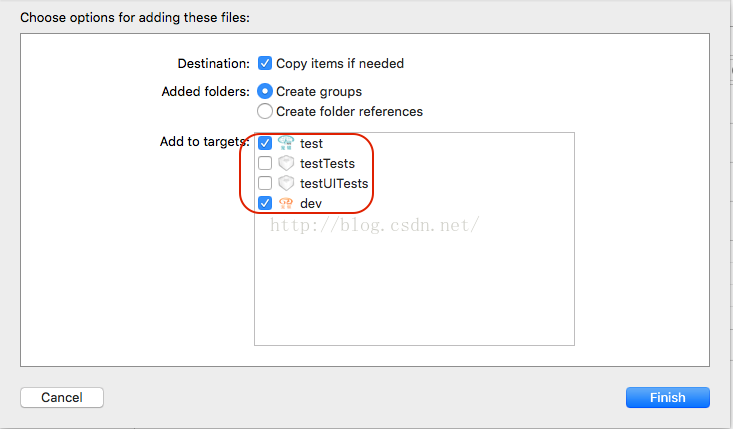Select the dev target name
733x429 pixels.
310,203
